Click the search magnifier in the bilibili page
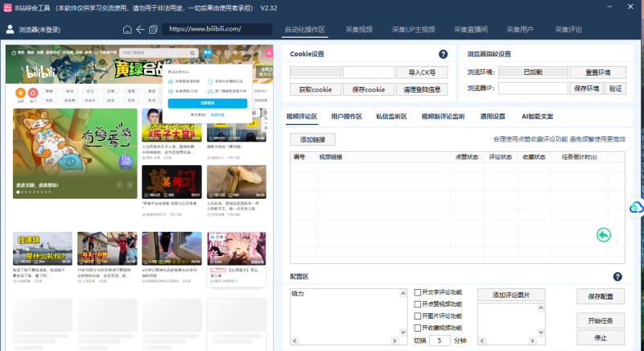 pyautogui.click(x=192, y=53)
